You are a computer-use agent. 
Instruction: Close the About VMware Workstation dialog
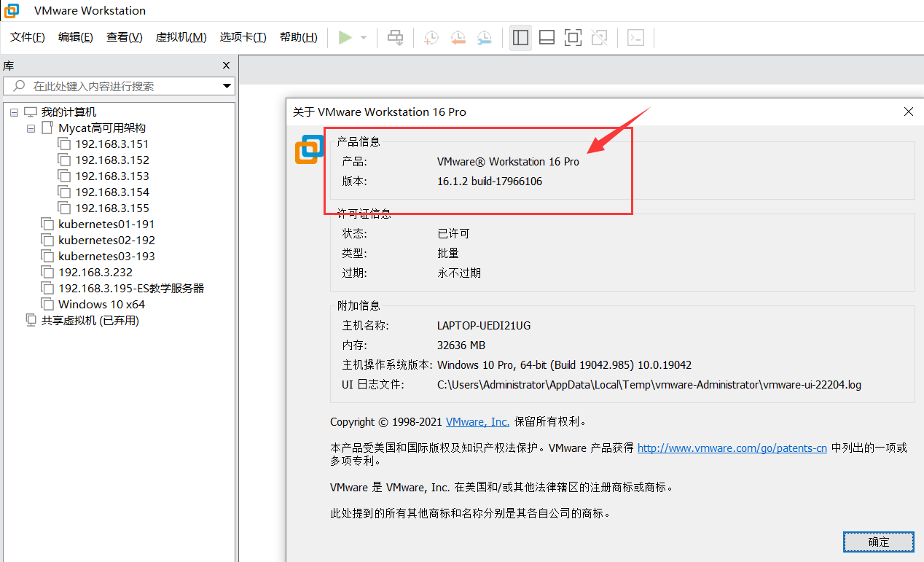coord(908,112)
